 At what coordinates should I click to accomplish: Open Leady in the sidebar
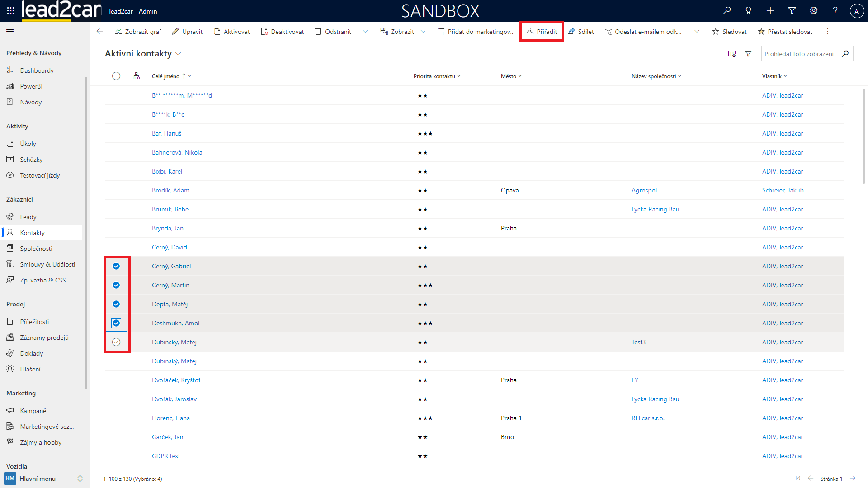tap(28, 217)
